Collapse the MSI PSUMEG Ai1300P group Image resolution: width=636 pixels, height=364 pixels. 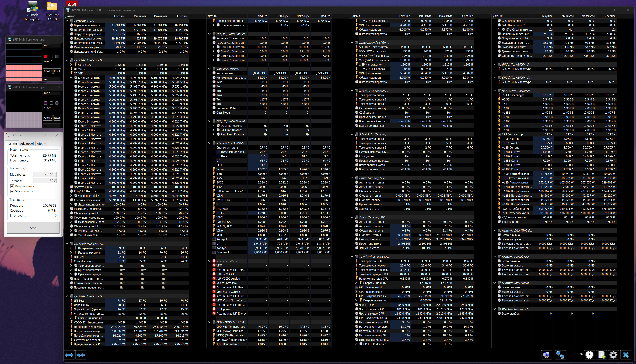point(495,91)
